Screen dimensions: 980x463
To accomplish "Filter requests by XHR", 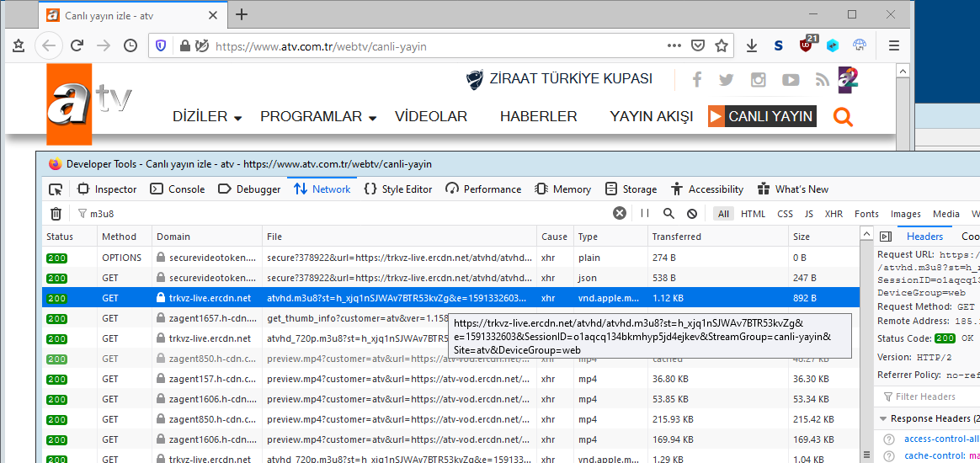I will (834, 214).
